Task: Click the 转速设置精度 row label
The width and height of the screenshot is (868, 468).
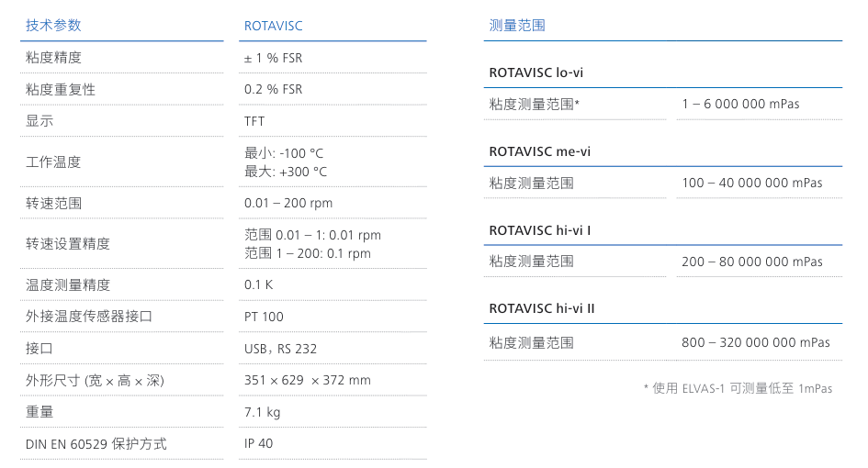Action: click(x=68, y=244)
